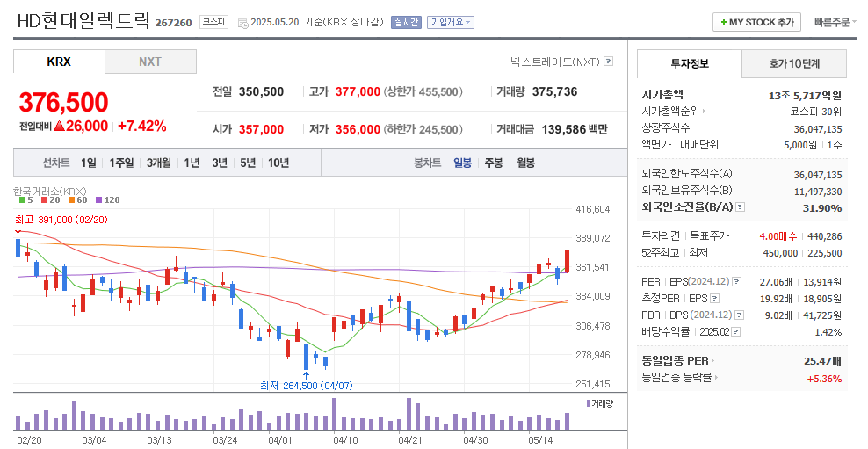
Task: Open the 동일업종 PER link
Action: click(675, 361)
